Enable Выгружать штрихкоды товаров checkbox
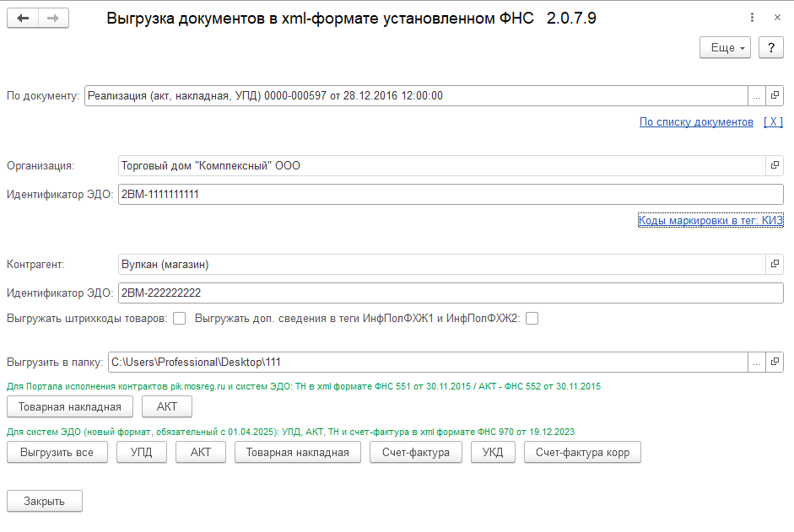The image size is (794, 532). [x=179, y=319]
